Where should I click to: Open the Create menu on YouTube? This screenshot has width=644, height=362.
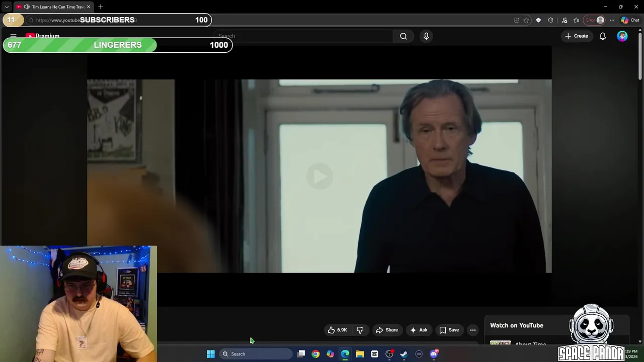point(577,36)
